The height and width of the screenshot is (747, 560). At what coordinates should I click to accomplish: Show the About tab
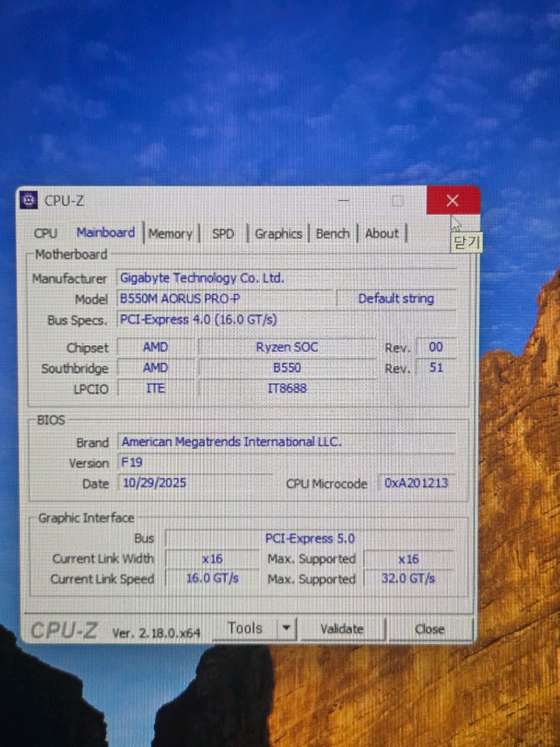(382, 234)
